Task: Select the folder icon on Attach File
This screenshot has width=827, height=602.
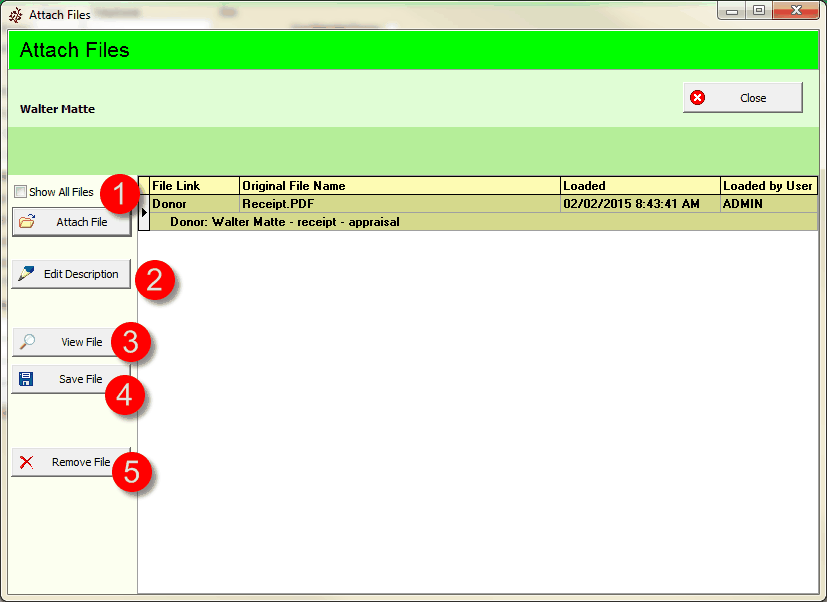Action: click(27, 222)
